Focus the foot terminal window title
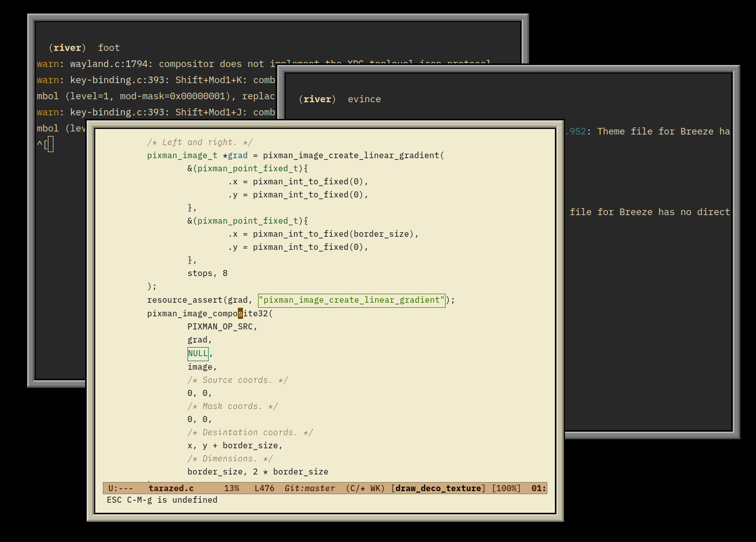Image resolution: width=756 pixels, height=542 pixels. 108,48
